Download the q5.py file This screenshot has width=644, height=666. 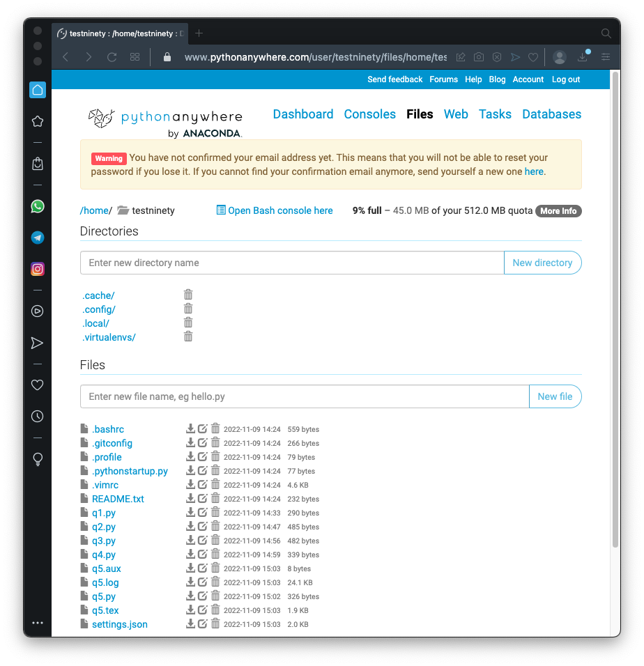190,596
